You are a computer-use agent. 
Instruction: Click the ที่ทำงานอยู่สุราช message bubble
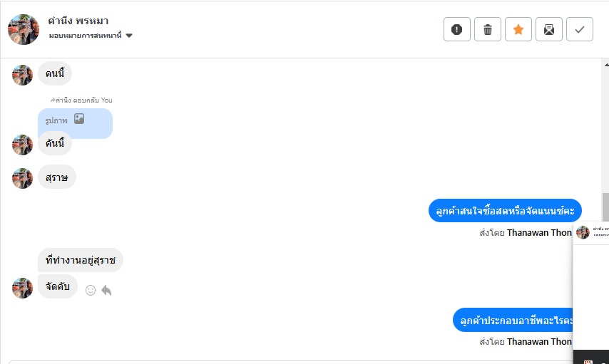(x=81, y=260)
